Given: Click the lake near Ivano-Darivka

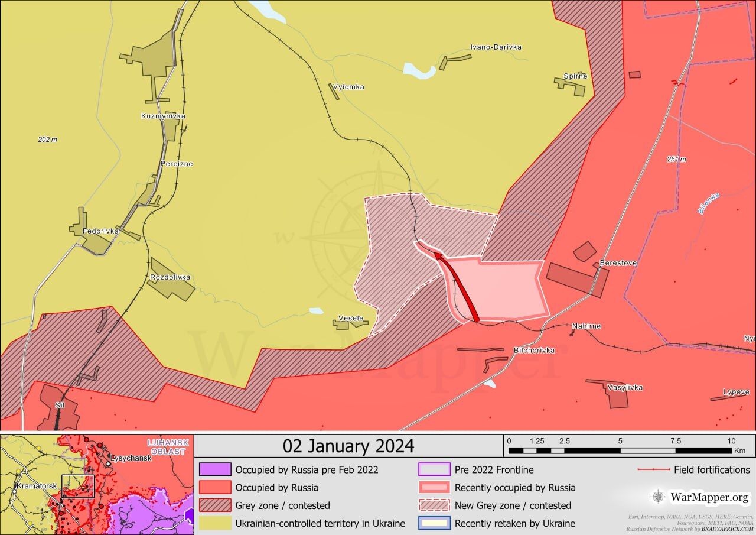Looking at the screenshot, I should [419, 71].
